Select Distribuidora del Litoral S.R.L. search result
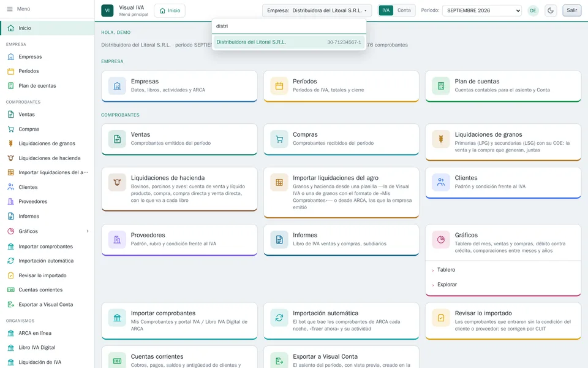The image size is (588, 368). coord(288,42)
